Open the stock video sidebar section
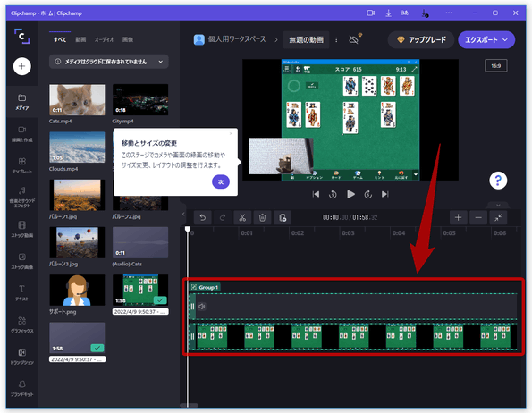 [22, 230]
